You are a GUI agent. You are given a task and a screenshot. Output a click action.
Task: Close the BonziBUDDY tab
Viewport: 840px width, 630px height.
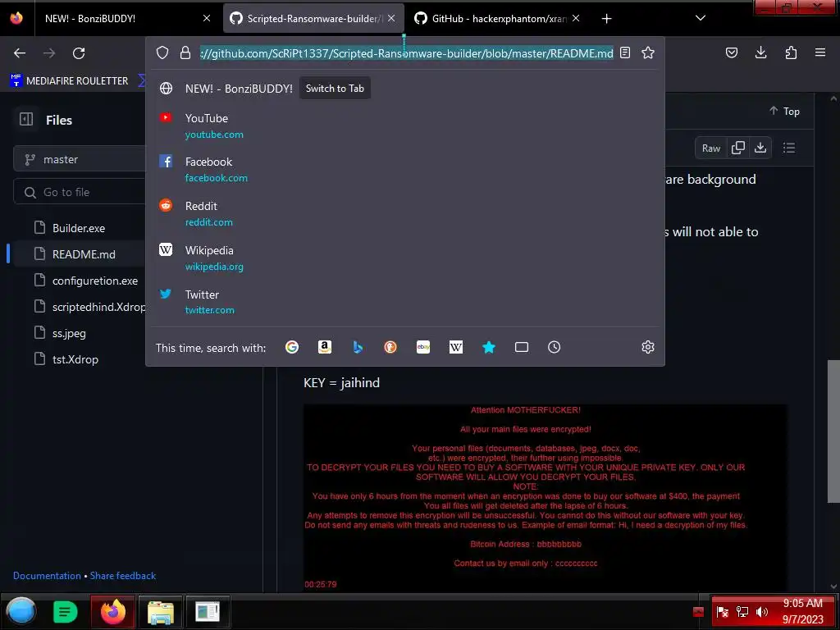point(207,18)
